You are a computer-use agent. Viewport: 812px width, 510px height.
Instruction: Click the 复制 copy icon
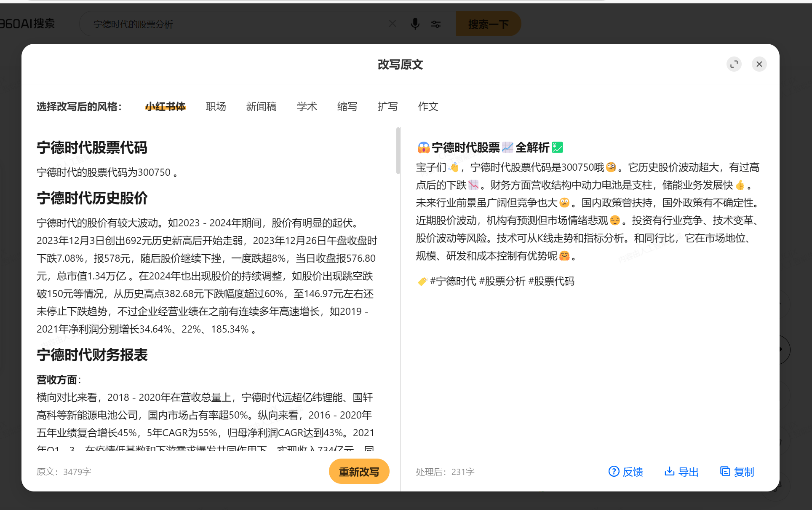point(725,471)
